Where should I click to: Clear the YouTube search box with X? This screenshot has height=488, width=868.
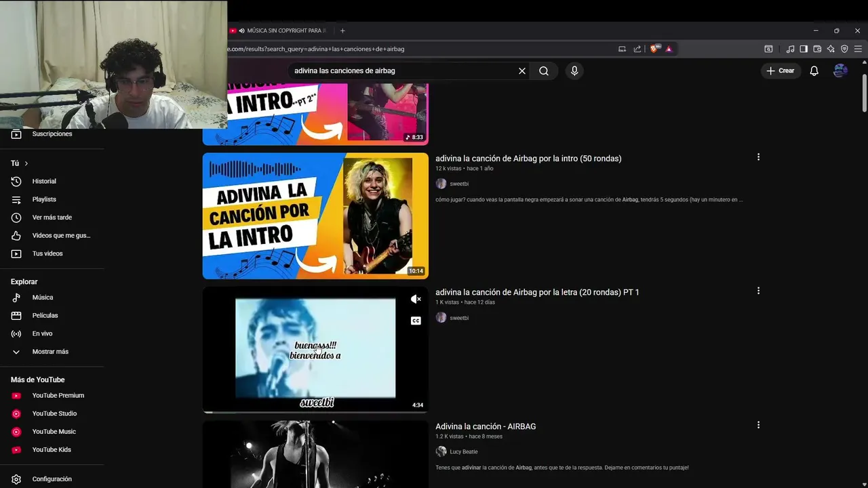[x=522, y=70]
